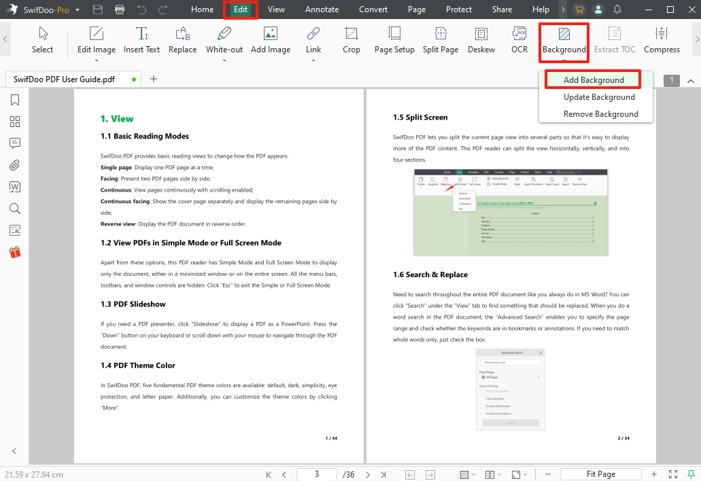Select the SwifDoo PDF User Guide.pdf tab
The width and height of the screenshot is (701, 481).
[73, 79]
